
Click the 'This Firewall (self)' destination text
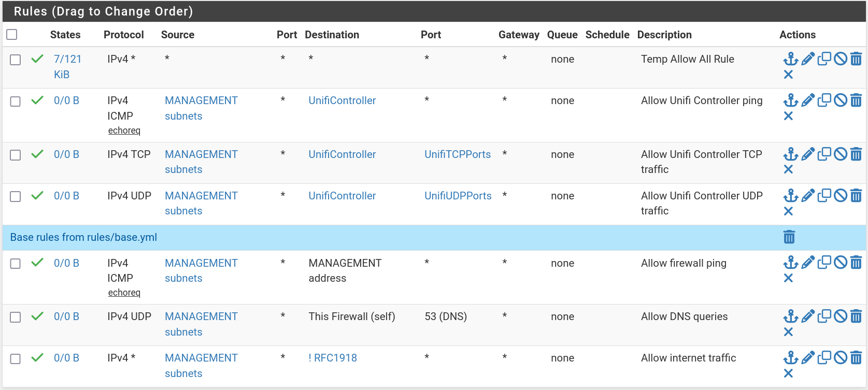tap(352, 316)
